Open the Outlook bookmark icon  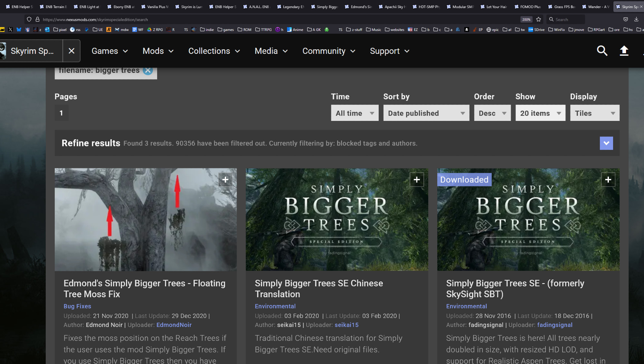tap(47, 30)
